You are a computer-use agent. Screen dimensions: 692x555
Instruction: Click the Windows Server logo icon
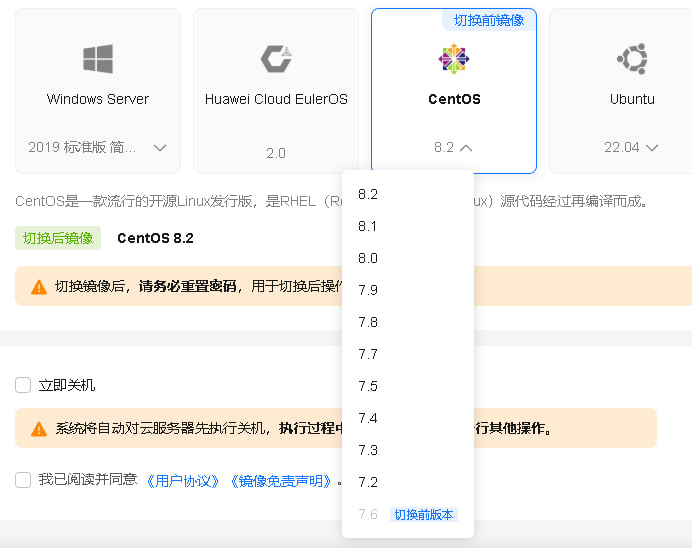click(98, 58)
